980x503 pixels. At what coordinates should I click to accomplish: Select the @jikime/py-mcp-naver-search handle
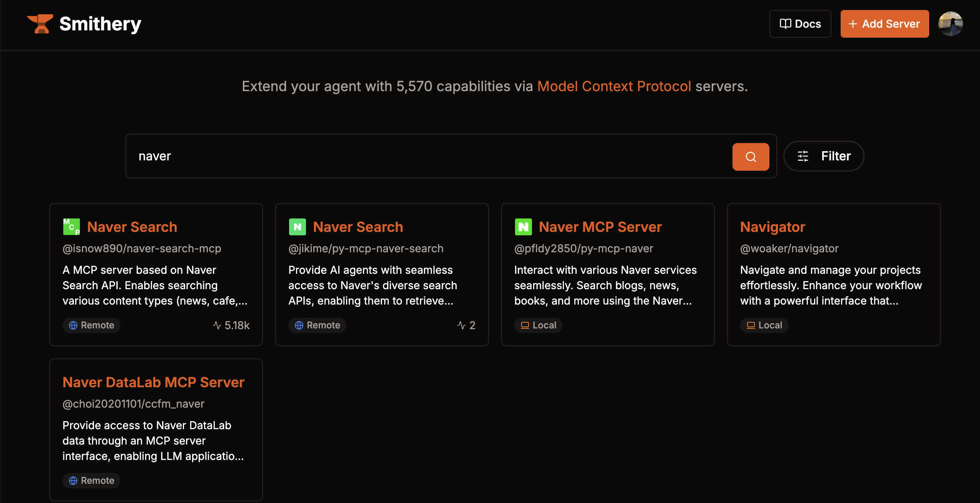(x=366, y=248)
